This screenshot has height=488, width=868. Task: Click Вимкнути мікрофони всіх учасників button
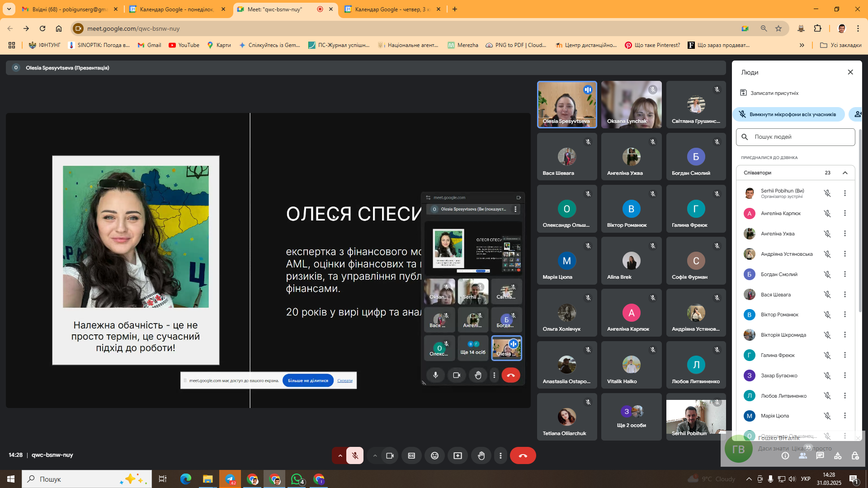point(788,114)
